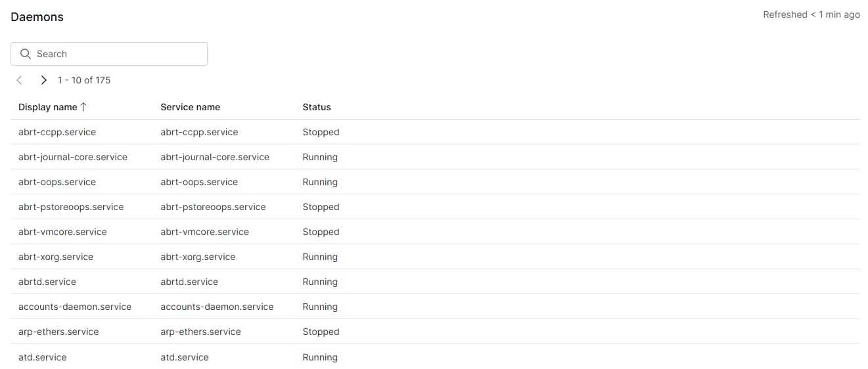Select abrt-oops.service daemon row
Image resolution: width=868 pixels, height=369 pixels.
click(57, 182)
